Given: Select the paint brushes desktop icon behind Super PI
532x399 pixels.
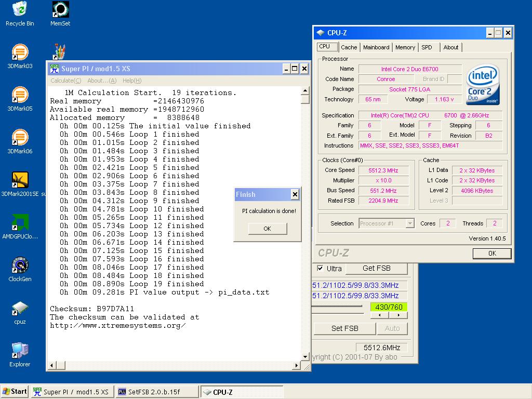Looking at the screenshot, I should click(59, 51).
